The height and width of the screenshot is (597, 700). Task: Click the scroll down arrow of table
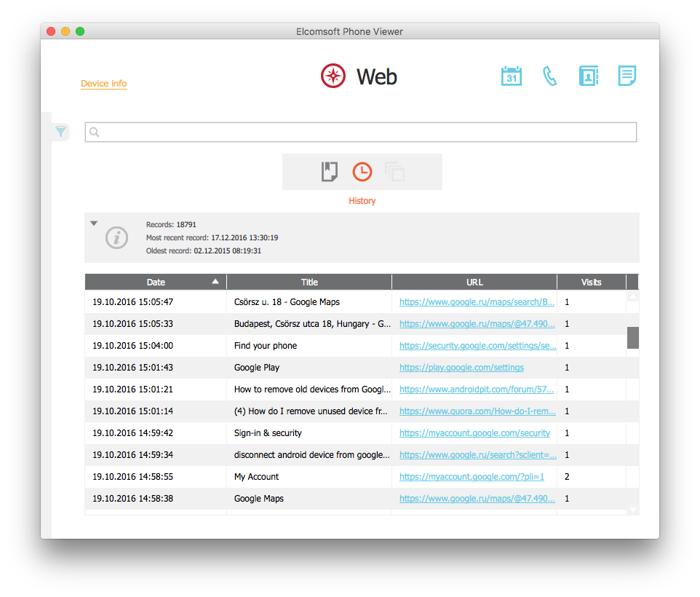[632, 510]
